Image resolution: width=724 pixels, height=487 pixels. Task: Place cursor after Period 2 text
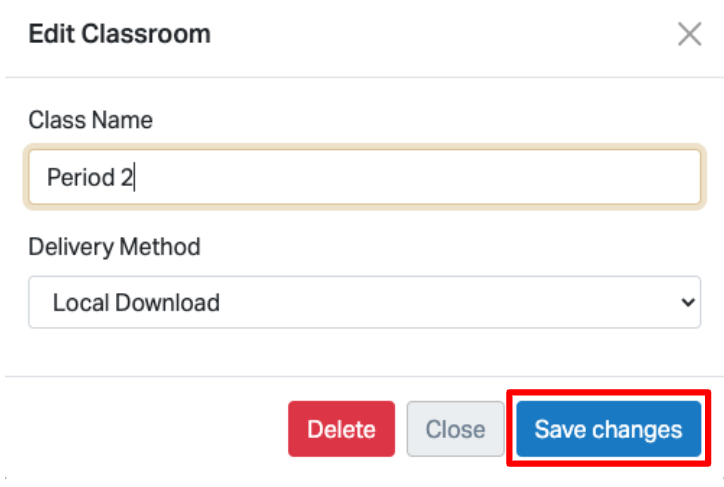pyautogui.click(x=136, y=178)
